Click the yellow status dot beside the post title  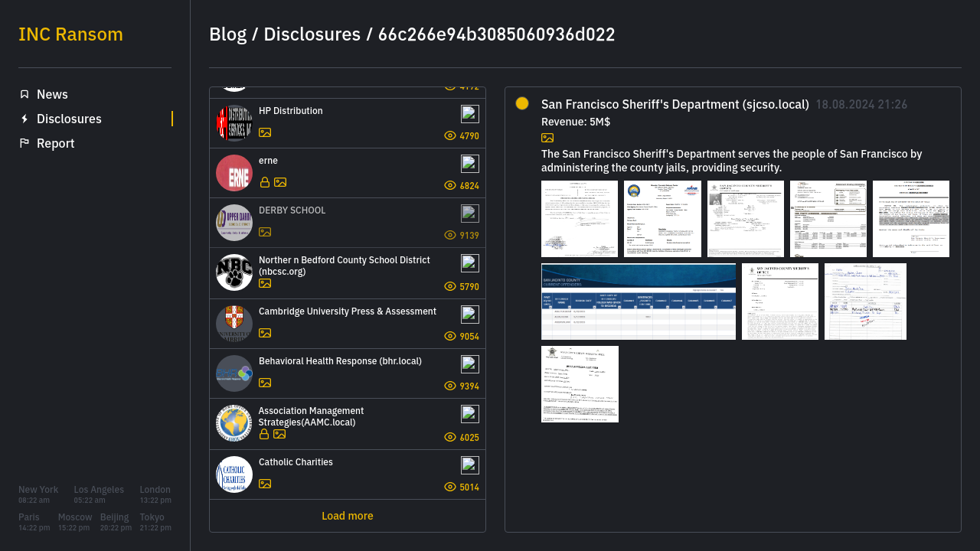522,103
